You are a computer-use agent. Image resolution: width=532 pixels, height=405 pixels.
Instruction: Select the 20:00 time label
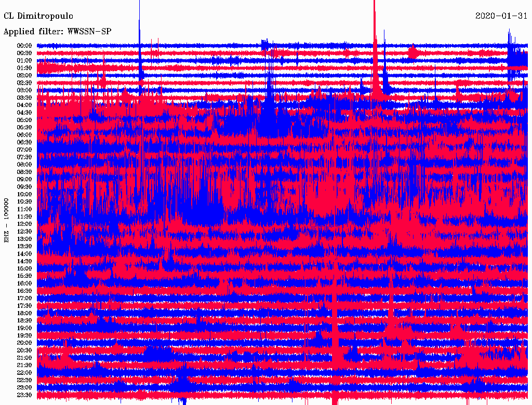24,343
